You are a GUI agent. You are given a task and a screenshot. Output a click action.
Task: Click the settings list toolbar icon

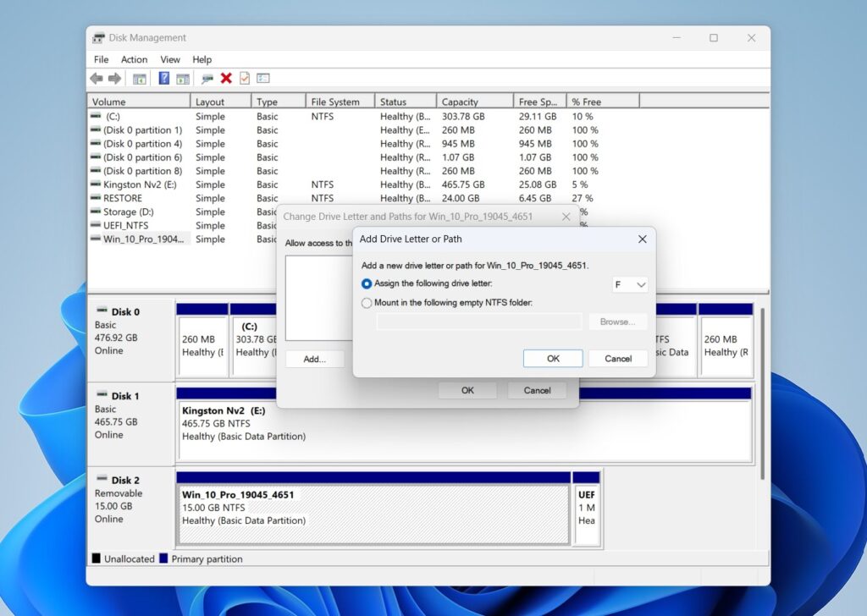click(x=263, y=79)
